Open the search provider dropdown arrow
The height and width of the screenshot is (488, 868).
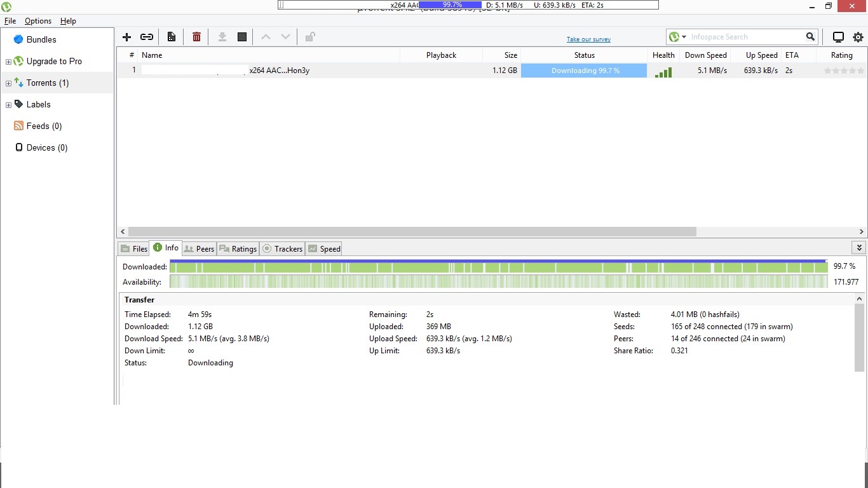(x=684, y=37)
